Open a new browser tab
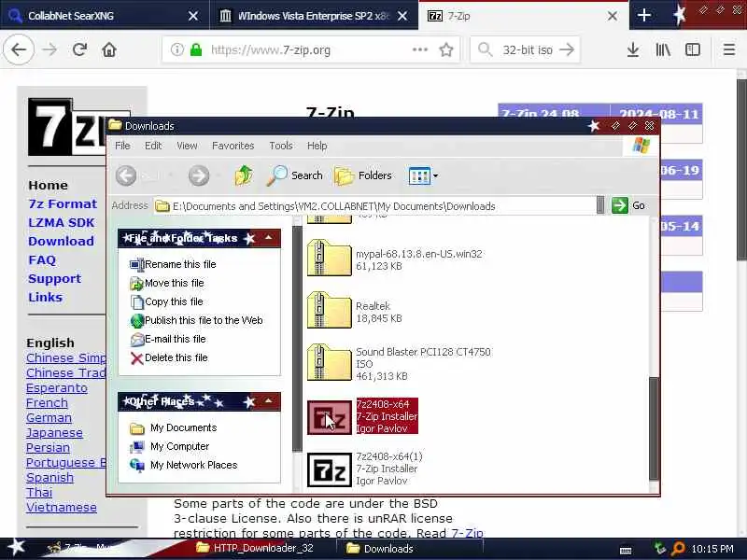 point(643,15)
